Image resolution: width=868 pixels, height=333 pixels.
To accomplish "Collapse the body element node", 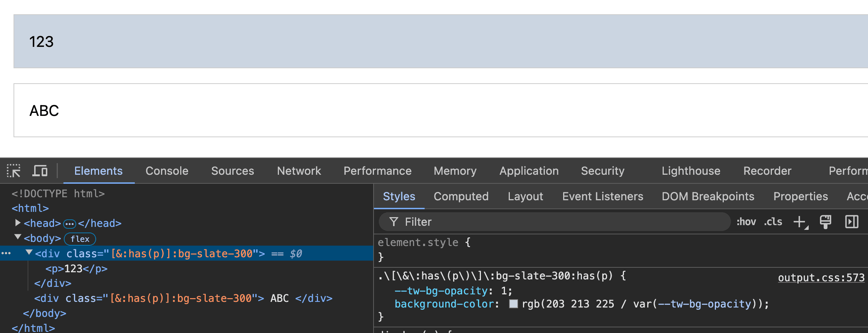I will [x=17, y=237].
